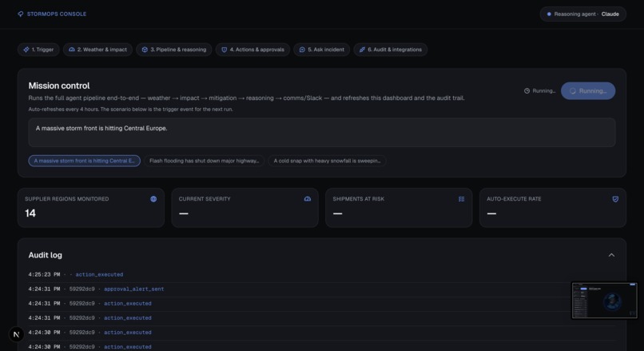Click shield icon on Auto-Execute Rate card

tap(615, 199)
